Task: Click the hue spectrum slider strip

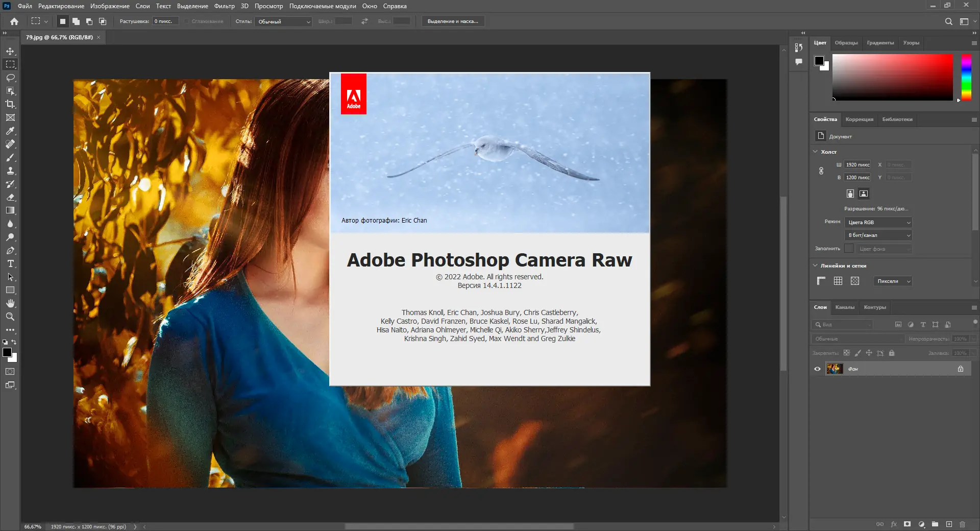Action: [x=966, y=77]
